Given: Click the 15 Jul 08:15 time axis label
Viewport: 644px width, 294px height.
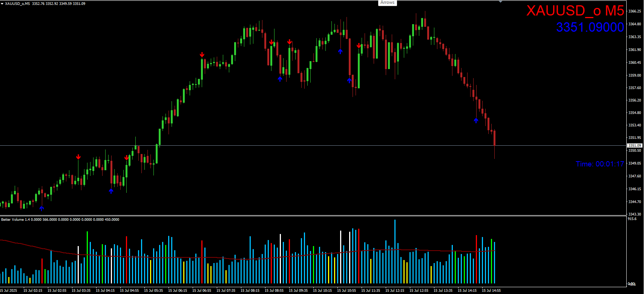Looking at the screenshot, I should coord(250,291).
